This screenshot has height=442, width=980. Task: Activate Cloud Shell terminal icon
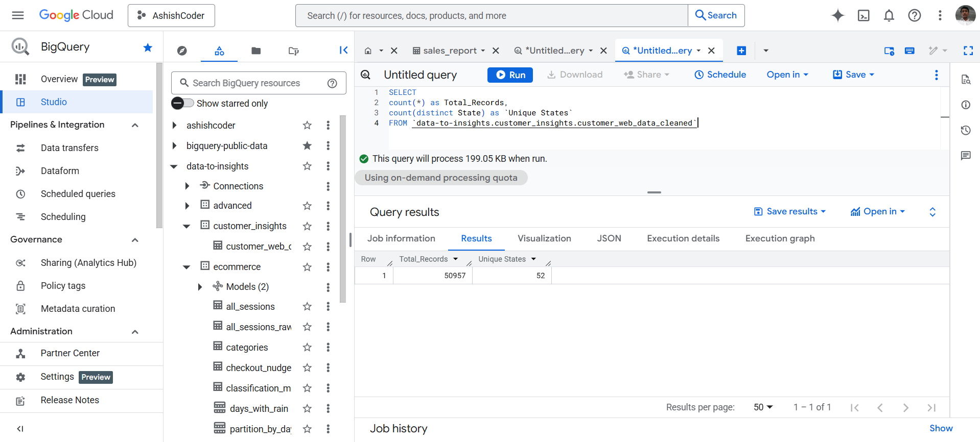(x=864, y=15)
